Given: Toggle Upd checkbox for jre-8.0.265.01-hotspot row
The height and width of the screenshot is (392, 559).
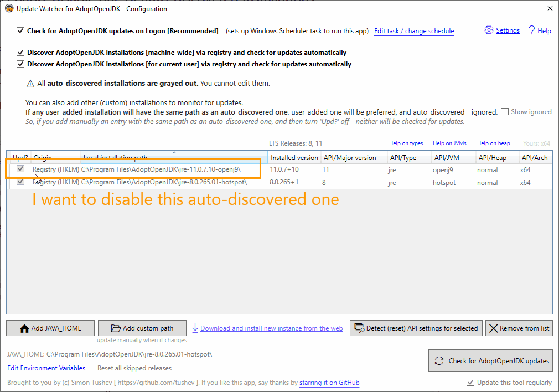Looking at the screenshot, I should point(20,182).
